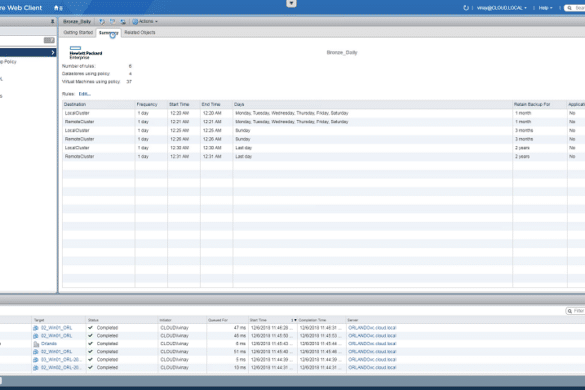Click VM icon beside 02_Win02_ORL-20
Viewport: 585px width, 390px height.
click(36, 368)
